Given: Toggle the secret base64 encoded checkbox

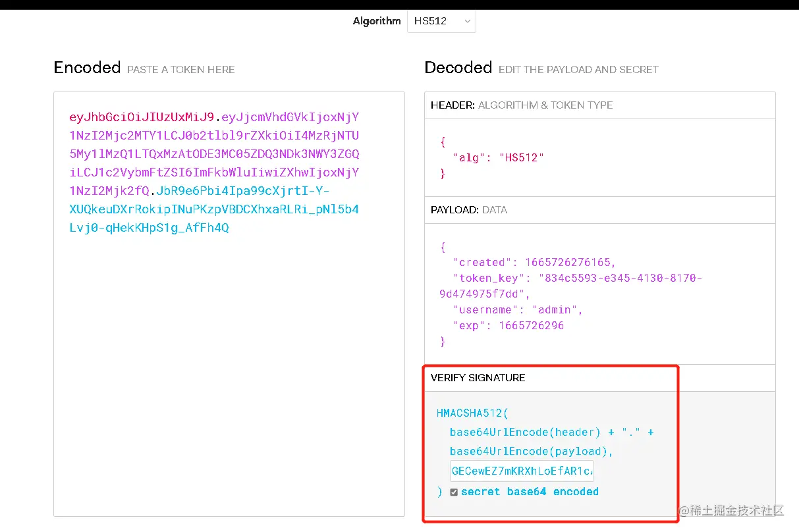Looking at the screenshot, I should tap(454, 492).
